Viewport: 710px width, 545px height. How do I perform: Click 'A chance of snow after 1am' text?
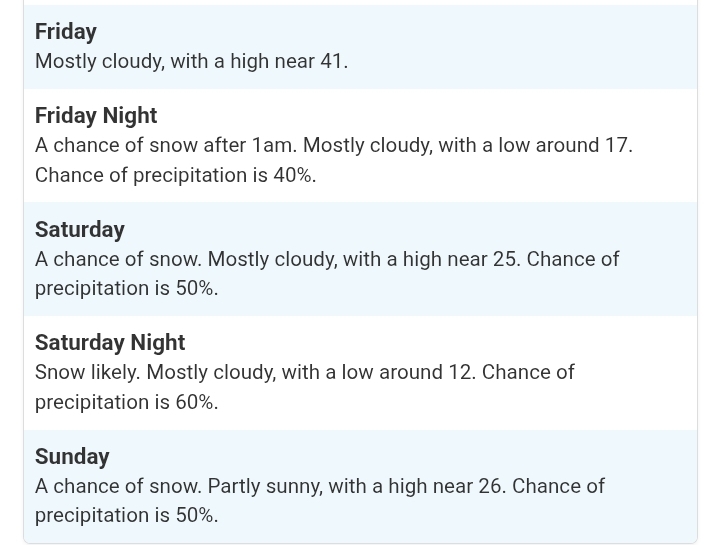(x=165, y=146)
